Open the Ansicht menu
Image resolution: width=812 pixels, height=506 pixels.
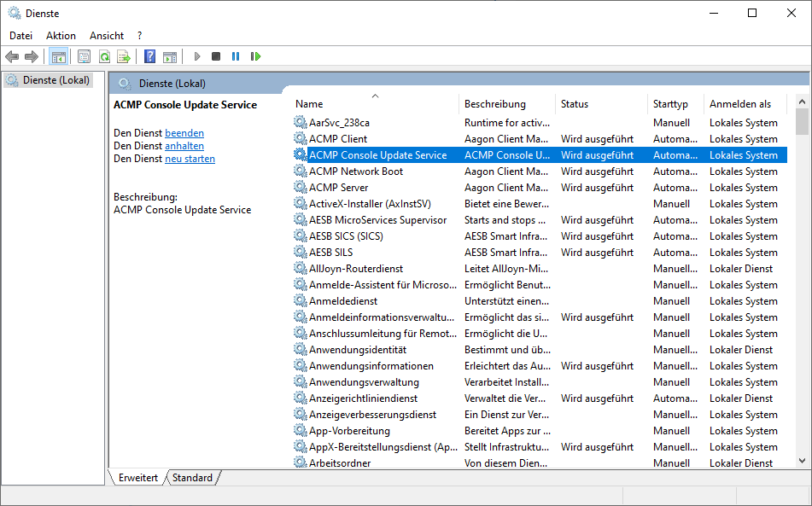pos(106,35)
